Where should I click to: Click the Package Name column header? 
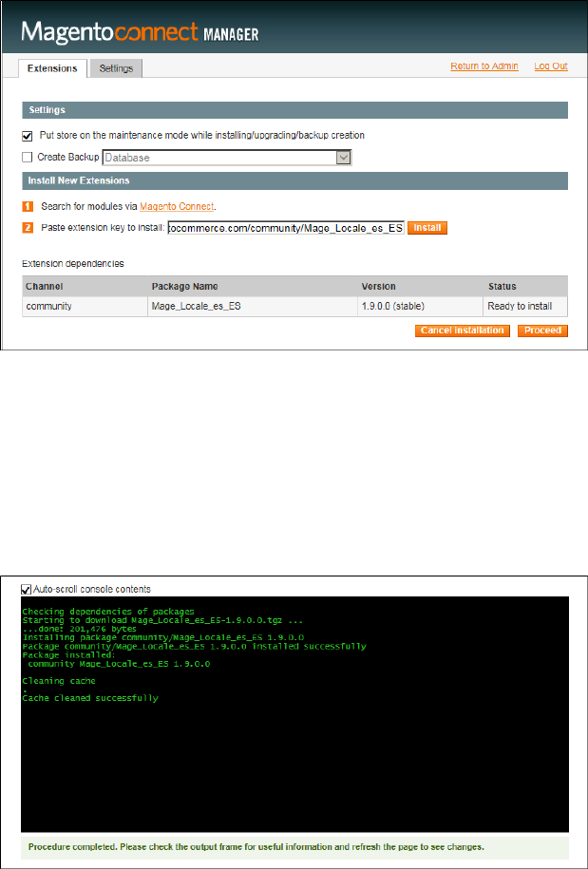pos(253,287)
